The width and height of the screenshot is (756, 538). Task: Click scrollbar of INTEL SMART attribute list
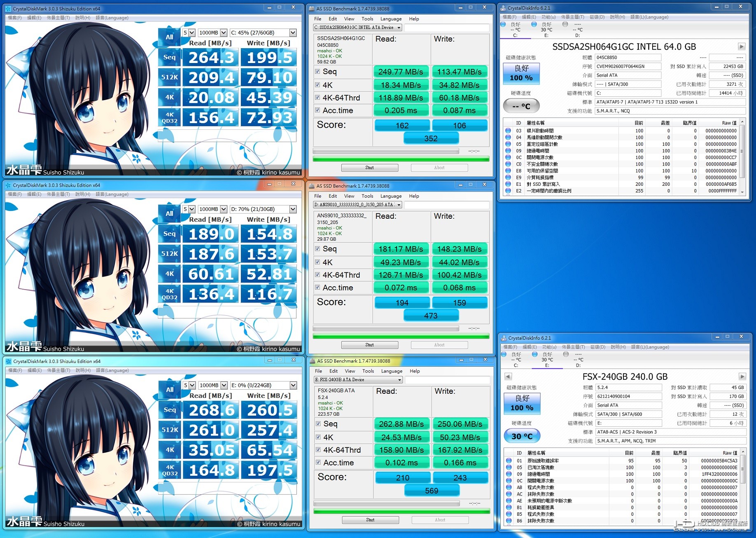point(742,157)
